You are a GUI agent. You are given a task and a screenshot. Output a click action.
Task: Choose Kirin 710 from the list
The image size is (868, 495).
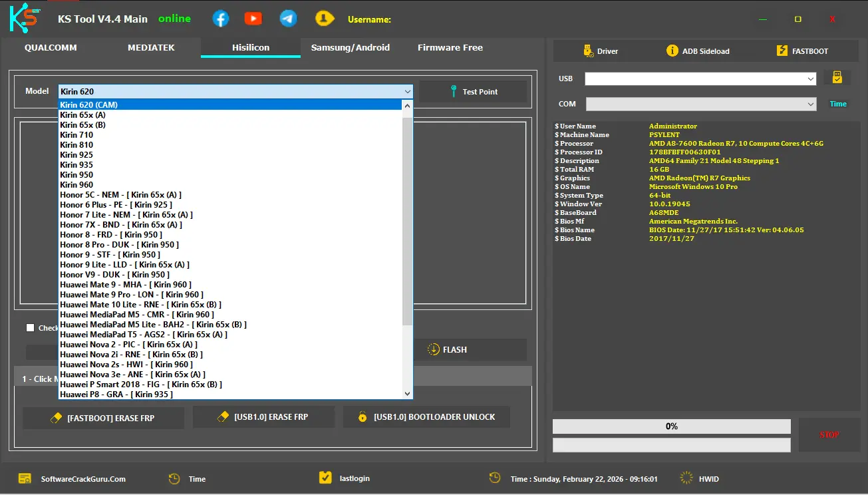point(230,135)
